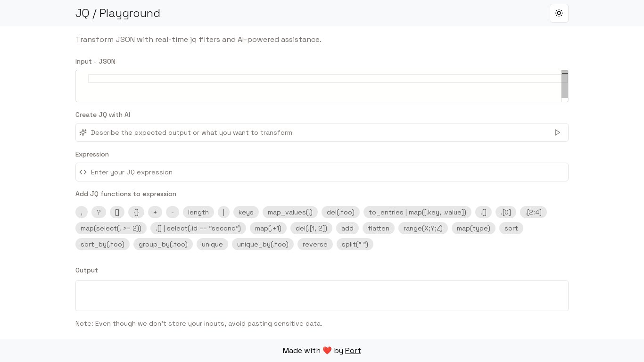Click the sensitive data note text
The height and width of the screenshot is (362, 644).
pos(199,323)
